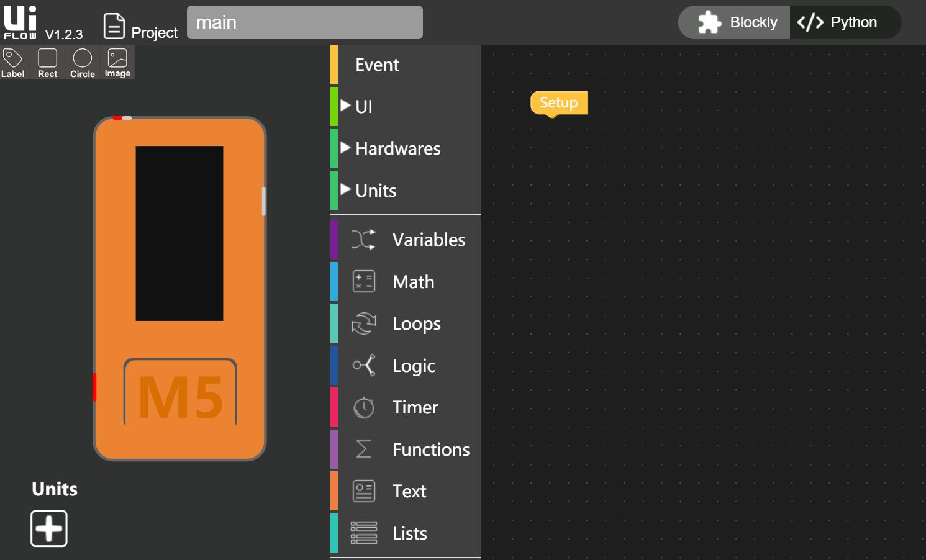926x560 pixels.
Task: Select the Setup block on the canvas
Action: click(x=558, y=102)
